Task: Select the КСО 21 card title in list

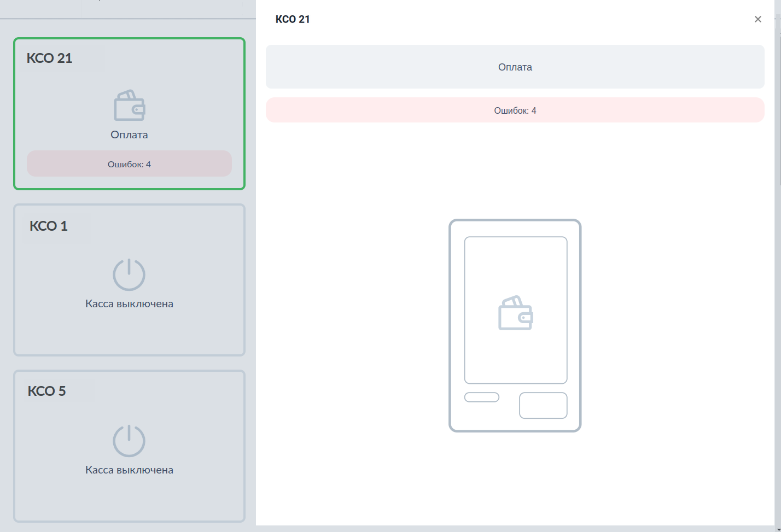Action: (x=50, y=58)
